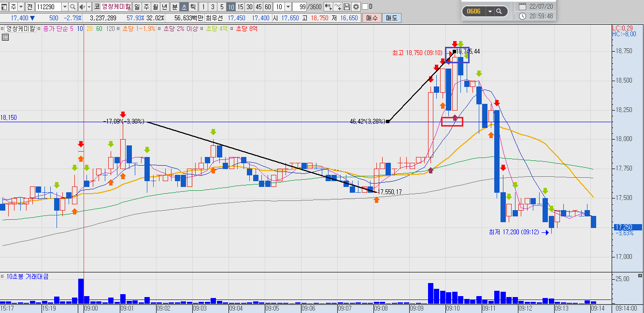Click the 60 moving average label

pyautogui.click(x=99, y=28)
